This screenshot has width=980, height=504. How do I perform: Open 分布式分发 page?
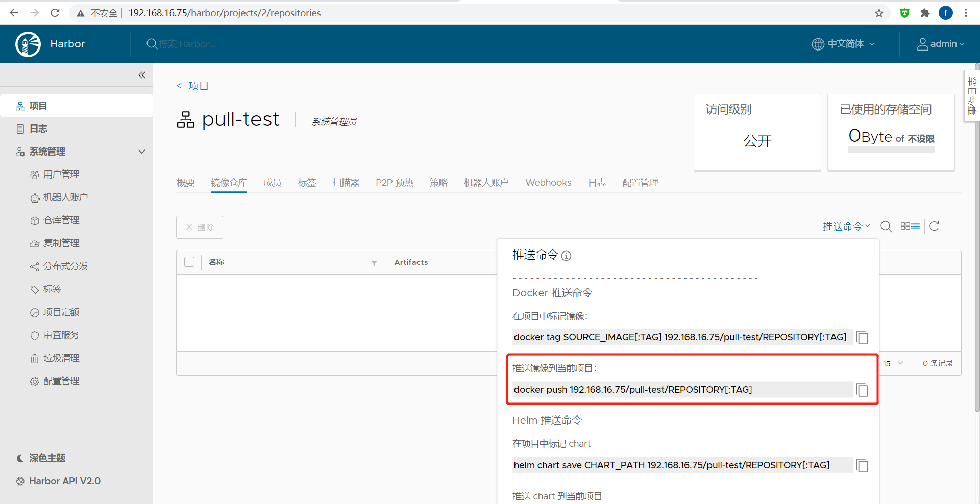pos(65,266)
